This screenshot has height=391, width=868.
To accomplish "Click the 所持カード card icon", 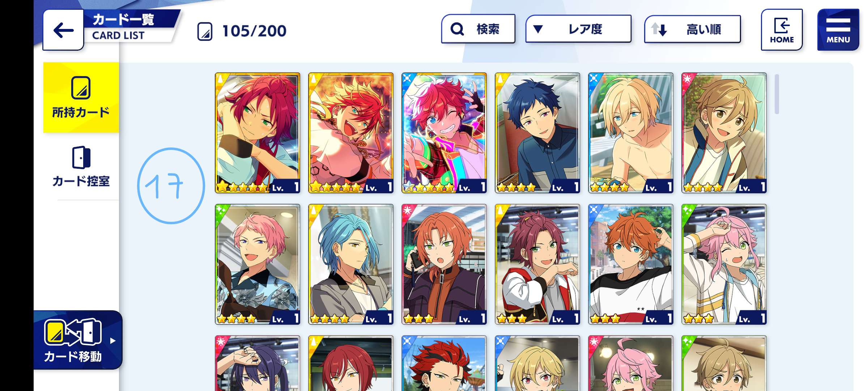I will click(x=81, y=88).
